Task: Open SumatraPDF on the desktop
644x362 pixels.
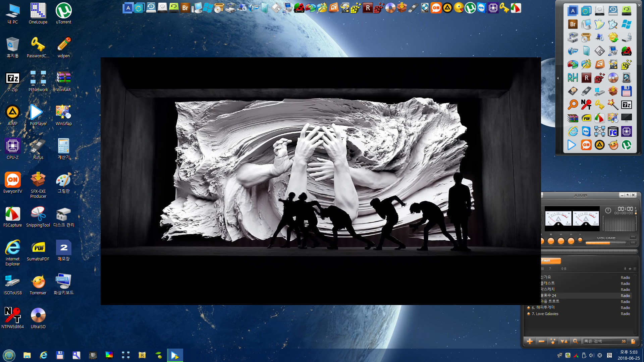Action: pyautogui.click(x=38, y=250)
